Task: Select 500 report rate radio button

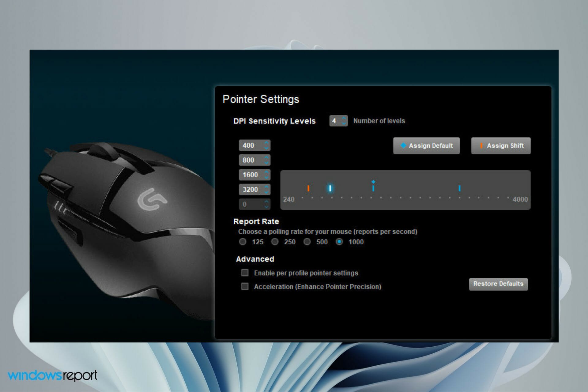Action: [307, 242]
